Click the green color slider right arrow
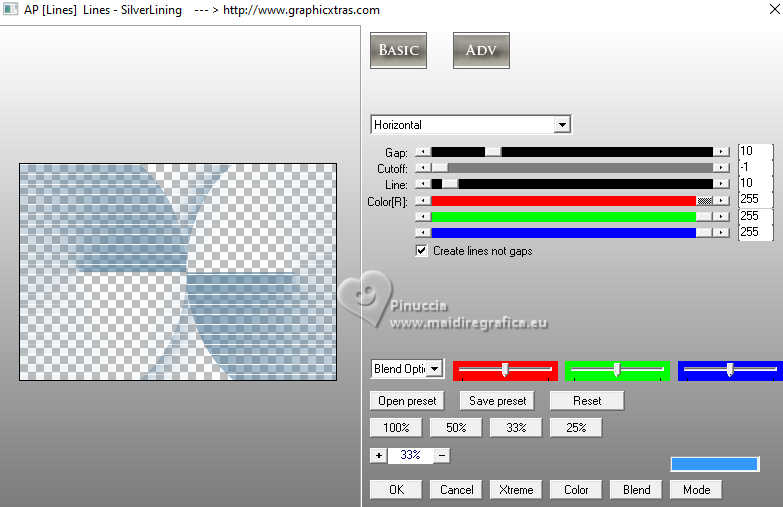The image size is (783, 507). 721,217
